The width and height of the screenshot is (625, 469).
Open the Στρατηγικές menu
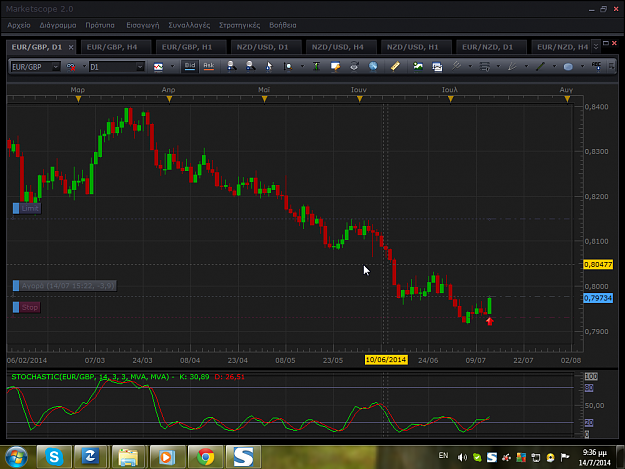coord(240,25)
